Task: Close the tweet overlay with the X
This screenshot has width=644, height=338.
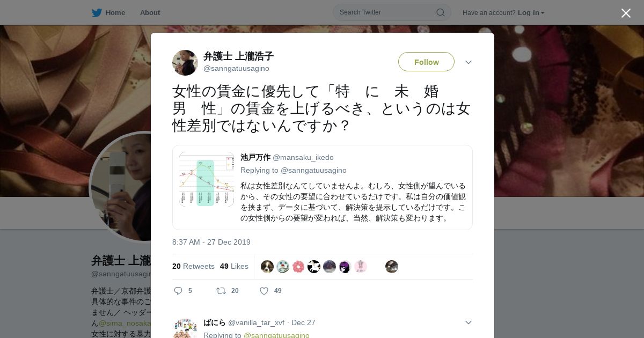Action: pos(626,13)
